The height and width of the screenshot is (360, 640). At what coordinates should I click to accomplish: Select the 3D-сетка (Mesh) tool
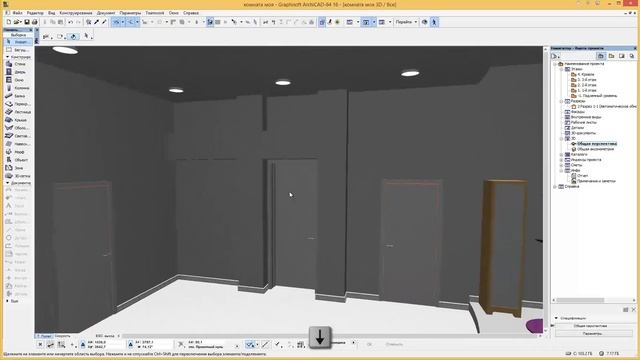click(16, 176)
